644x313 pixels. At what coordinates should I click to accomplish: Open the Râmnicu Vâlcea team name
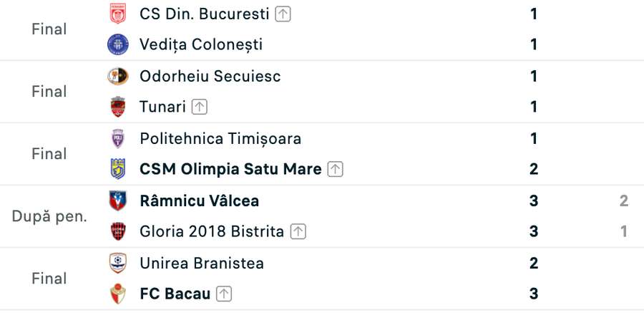(199, 201)
